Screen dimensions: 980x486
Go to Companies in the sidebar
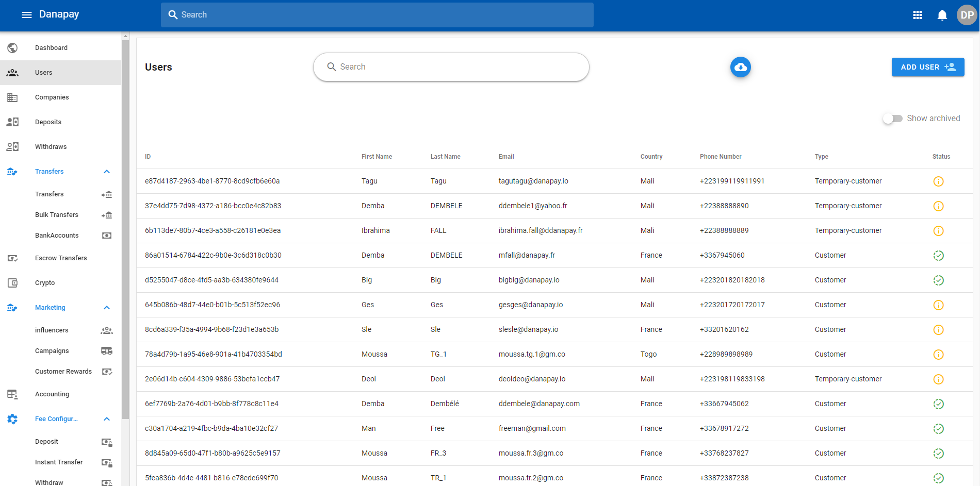[52, 97]
